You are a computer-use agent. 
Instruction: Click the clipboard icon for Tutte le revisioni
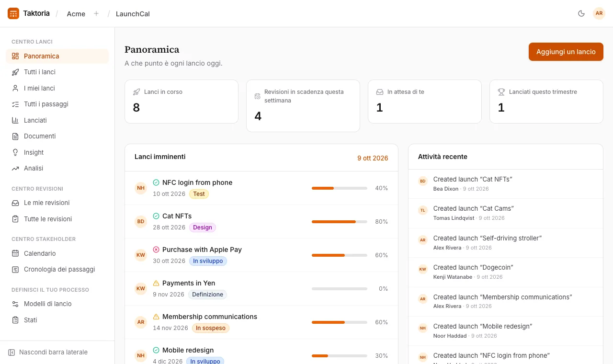[15, 219]
